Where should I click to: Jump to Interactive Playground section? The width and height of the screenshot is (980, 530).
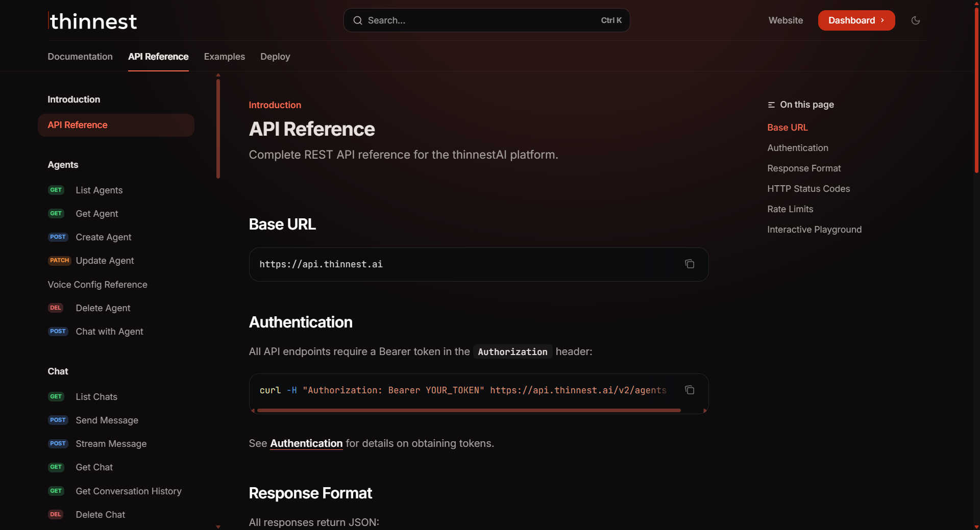814,230
